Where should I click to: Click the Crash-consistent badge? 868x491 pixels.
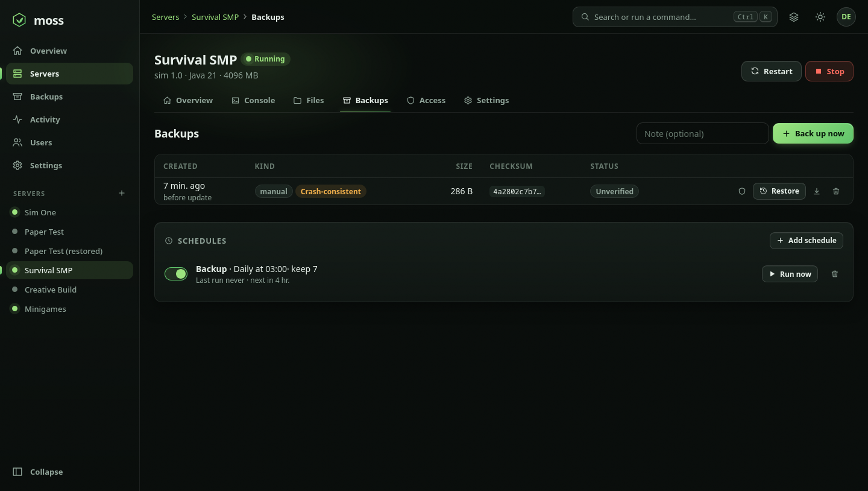pos(331,191)
